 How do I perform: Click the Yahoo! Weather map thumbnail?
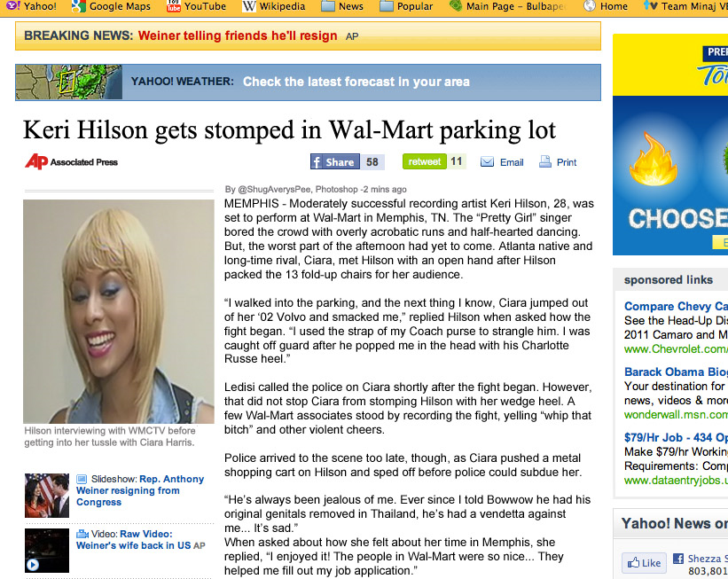pyautogui.click(x=68, y=82)
